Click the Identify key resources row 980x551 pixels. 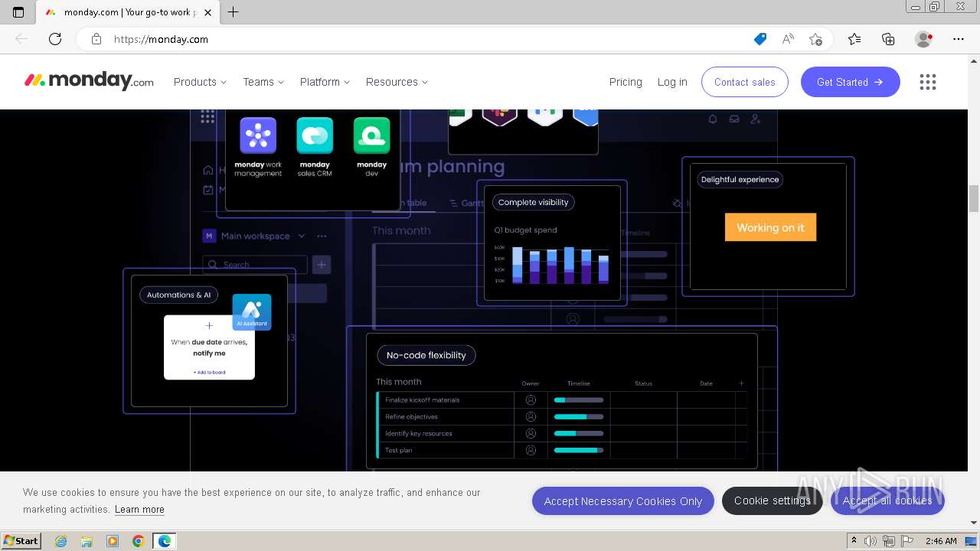[562, 433]
